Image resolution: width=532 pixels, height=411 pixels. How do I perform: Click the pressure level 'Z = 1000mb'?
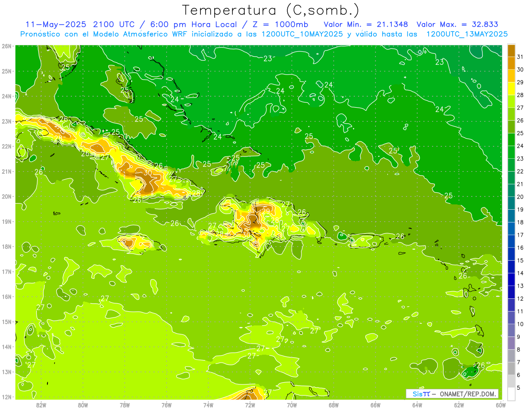280,24
